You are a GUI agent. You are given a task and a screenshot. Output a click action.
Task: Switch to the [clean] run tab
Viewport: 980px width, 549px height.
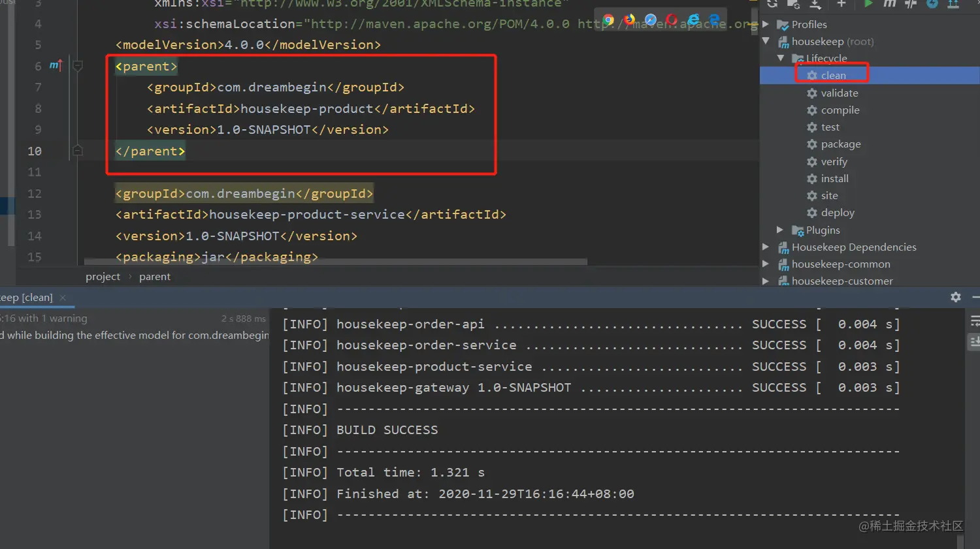[x=26, y=297]
